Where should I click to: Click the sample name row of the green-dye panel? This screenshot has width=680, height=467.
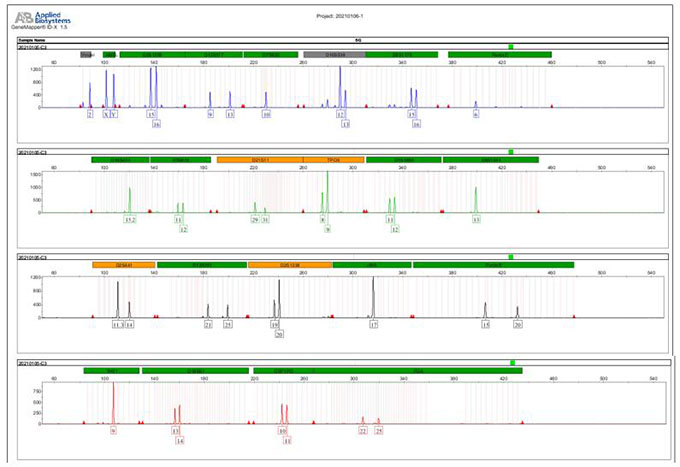pyautogui.click(x=343, y=152)
